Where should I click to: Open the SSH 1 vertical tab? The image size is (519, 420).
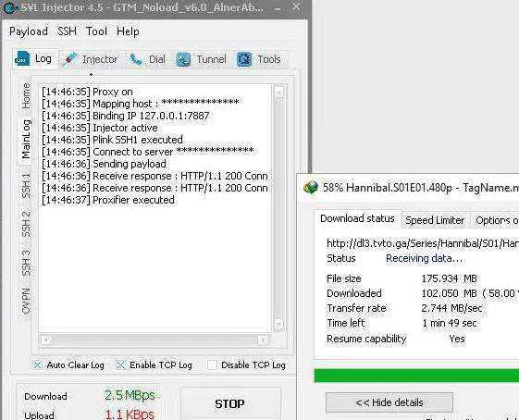pyautogui.click(x=26, y=186)
